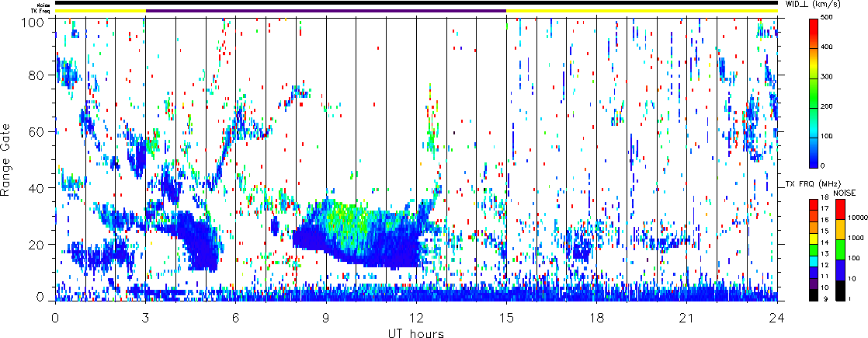Click the '0' tick label on UT hours axis
868x338 pixels.
pyautogui.click(x=55, y=318)
